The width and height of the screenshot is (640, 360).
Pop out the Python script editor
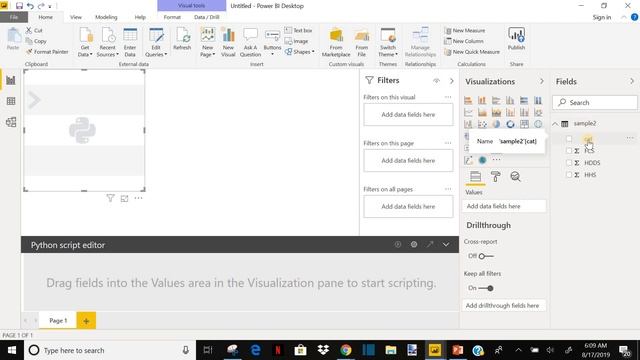[x=430, y=244]
